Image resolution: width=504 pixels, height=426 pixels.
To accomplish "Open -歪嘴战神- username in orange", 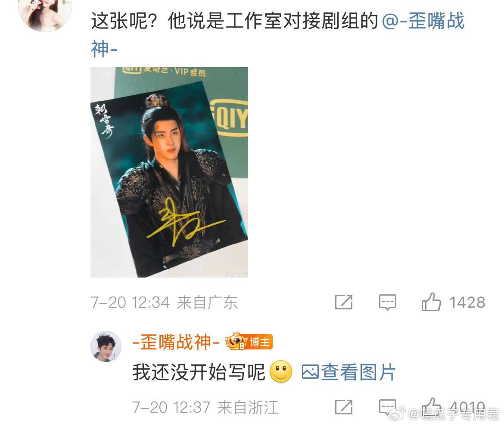I will pyautogui.click(x=176, y=342).
